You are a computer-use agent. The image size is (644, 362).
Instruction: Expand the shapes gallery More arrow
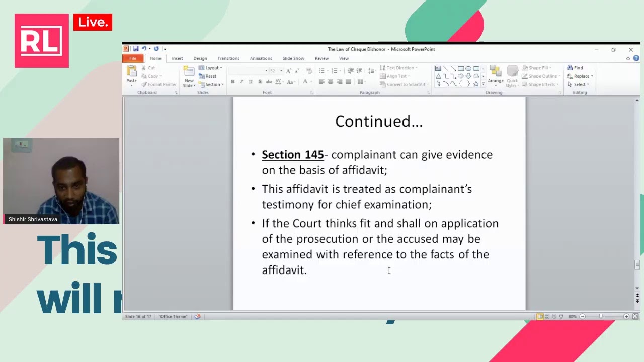click(484, 84)
